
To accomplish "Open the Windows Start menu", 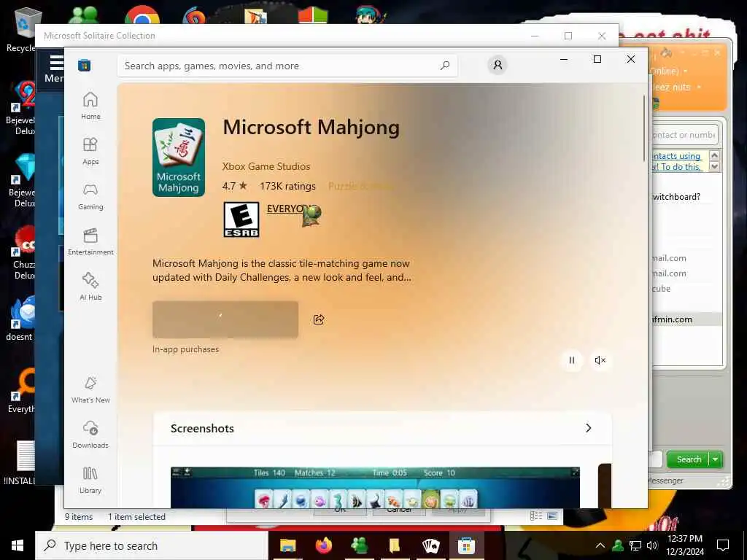I will (x=18, y=545).
